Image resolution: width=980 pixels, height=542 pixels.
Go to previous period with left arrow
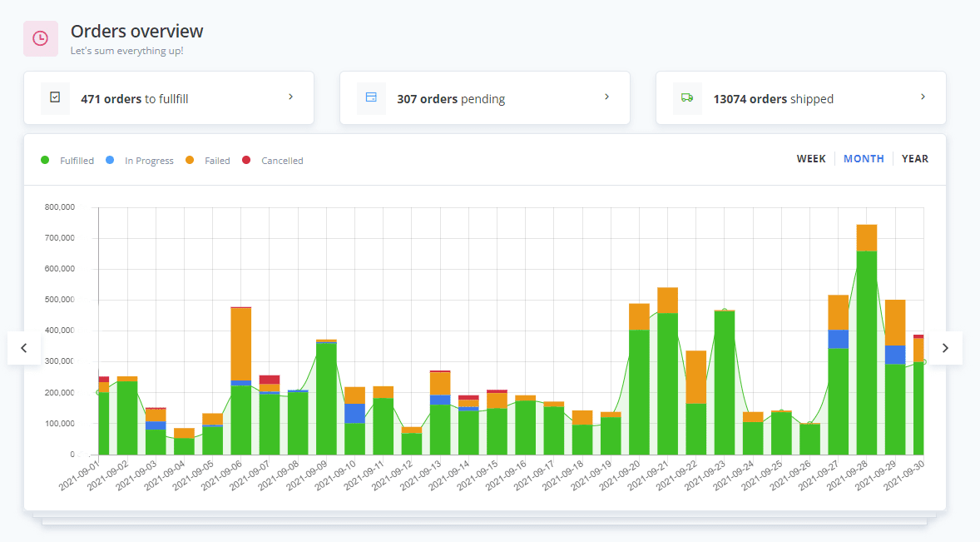[24, 347]
